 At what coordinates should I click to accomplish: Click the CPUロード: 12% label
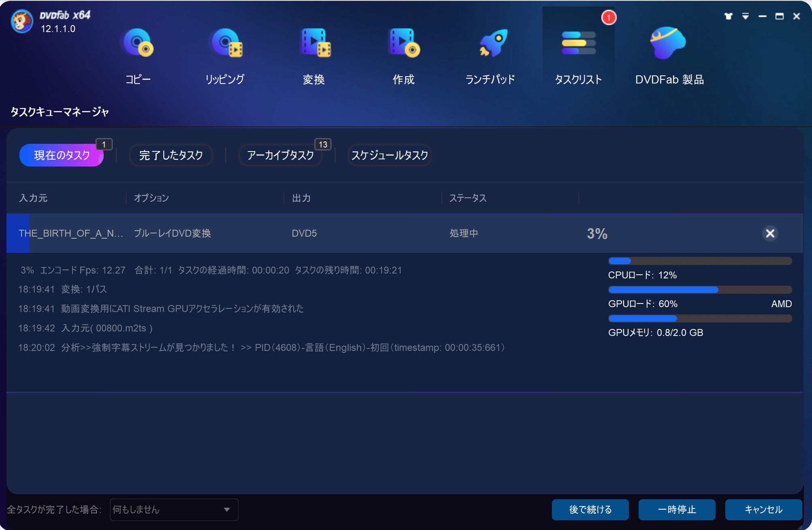(643, 275)
